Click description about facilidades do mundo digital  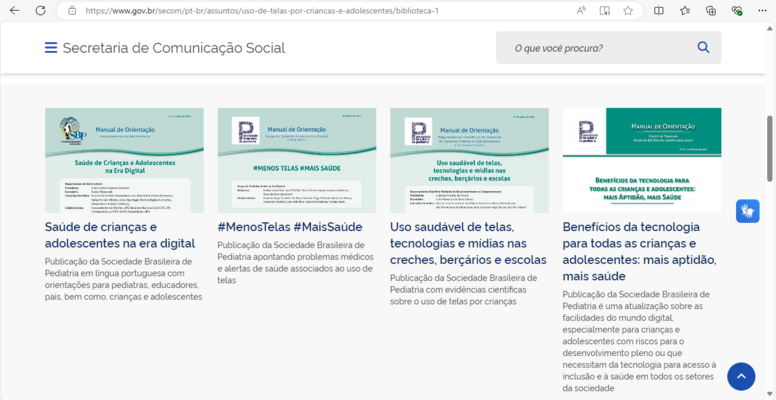(x=639, y=342)
